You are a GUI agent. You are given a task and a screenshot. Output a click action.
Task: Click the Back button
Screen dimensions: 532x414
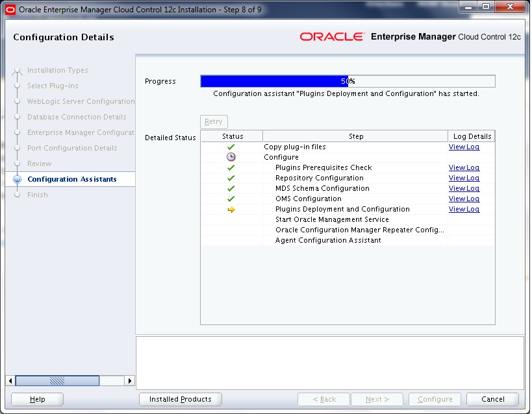pyautogui.click(x=323, y=399)
